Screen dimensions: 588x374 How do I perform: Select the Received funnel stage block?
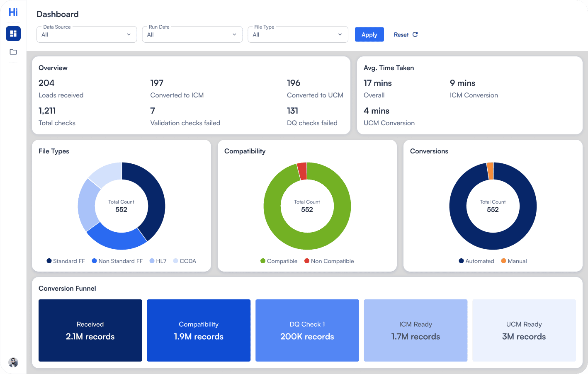(90, 330)
